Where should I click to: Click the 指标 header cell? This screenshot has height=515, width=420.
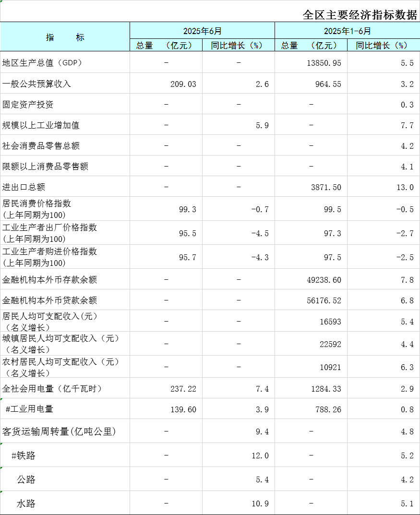(65, 37)
